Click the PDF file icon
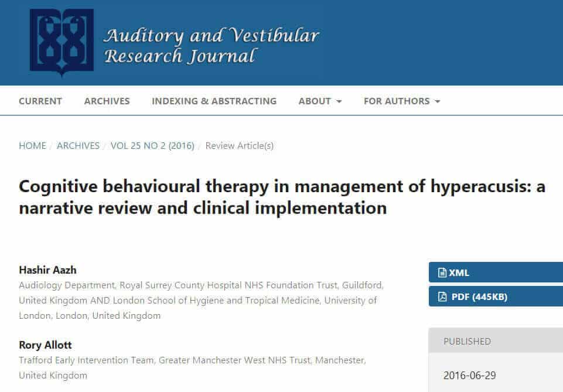The image size is (563, 392). (x=441, y=296)
